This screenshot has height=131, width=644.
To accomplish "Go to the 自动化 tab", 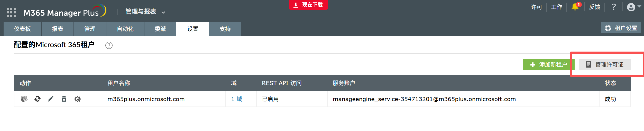I will coord(125,29).
